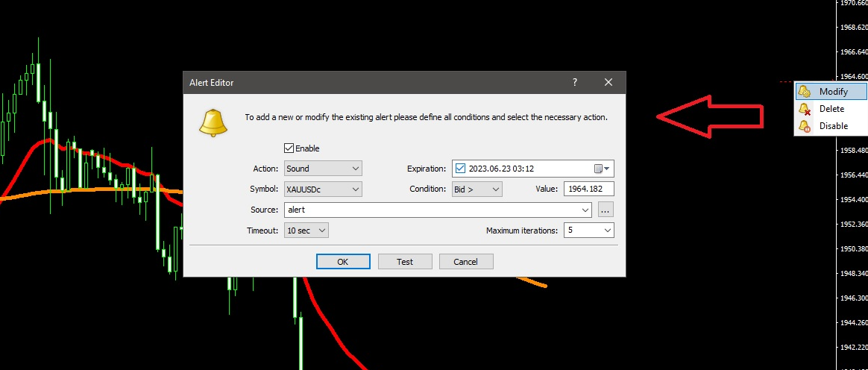Expand the Timeout dropdown showing 10 sec
The width and height of the screenshot is (868, 370).
pyautogui.click(x=306, y=231)
